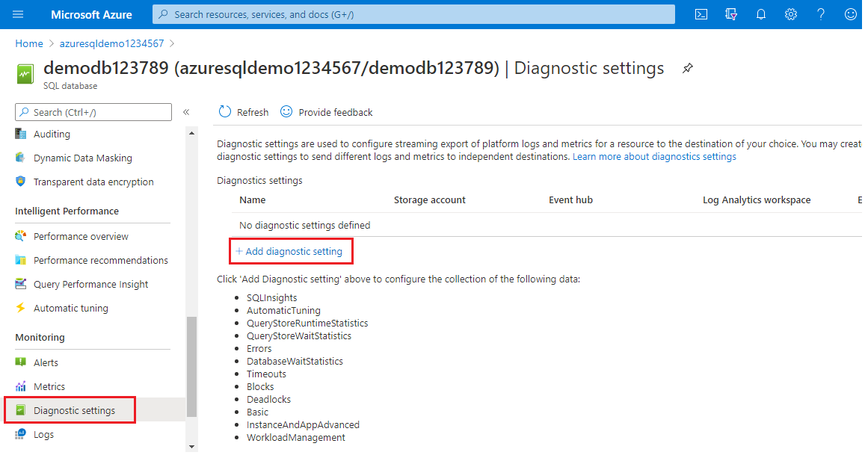Screen dimensions: 868x464
Task: Click the Microsoft Azure logo text
Action: 91,14
